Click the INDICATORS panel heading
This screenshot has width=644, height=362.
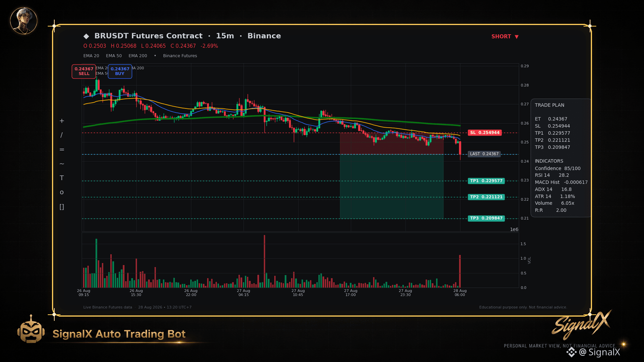click(x=549, y=161)
